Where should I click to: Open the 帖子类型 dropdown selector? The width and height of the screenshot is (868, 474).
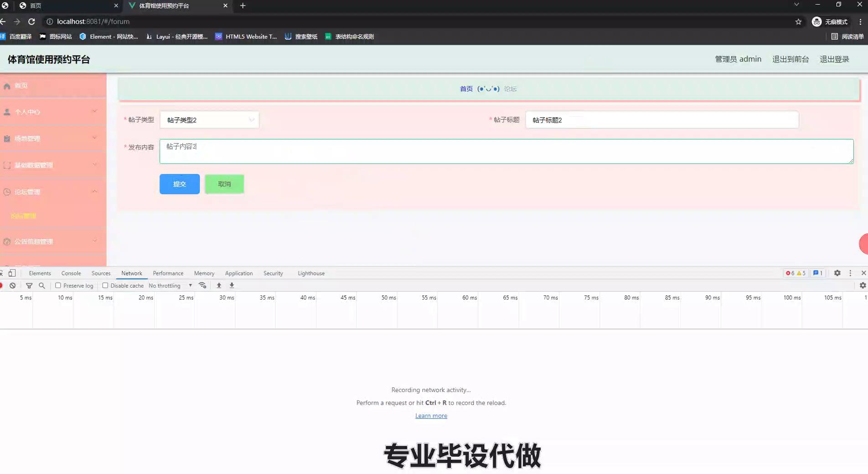[x=210, y=120]
